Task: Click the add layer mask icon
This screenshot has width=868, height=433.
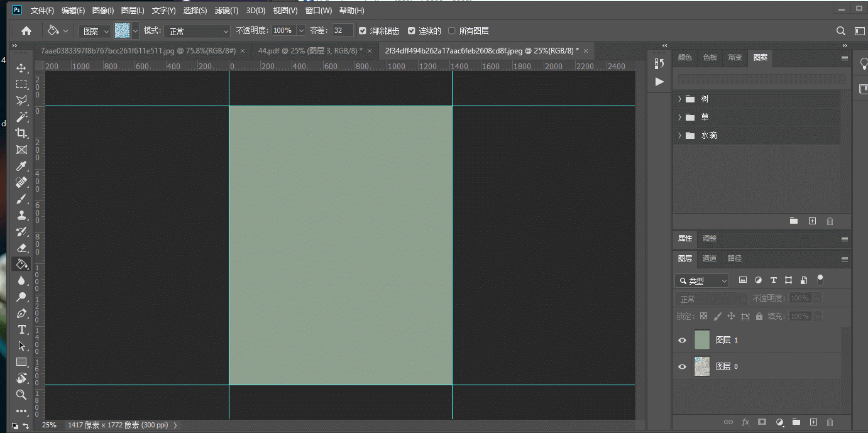Action: (x=762, y=422)
